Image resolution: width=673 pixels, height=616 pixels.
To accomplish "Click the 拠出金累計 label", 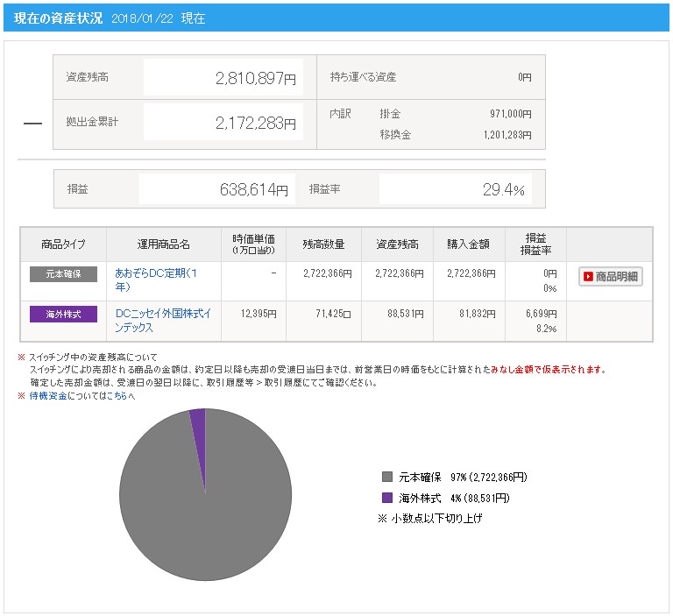I will (x=92, y=122).
